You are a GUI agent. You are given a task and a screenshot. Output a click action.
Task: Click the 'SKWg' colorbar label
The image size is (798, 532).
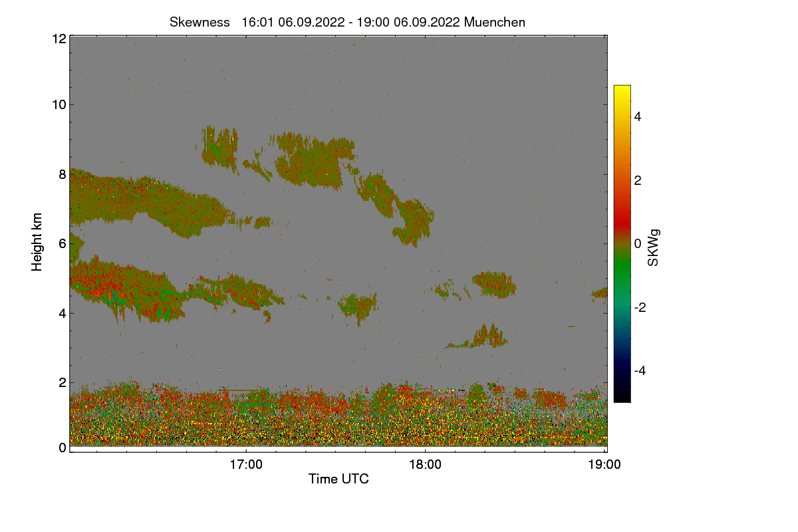[654, 247]
